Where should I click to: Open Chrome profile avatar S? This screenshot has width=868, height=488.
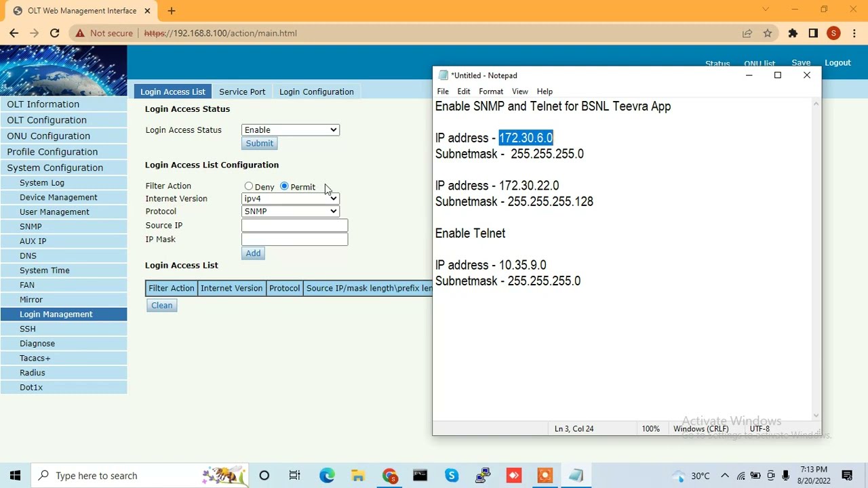833,33
